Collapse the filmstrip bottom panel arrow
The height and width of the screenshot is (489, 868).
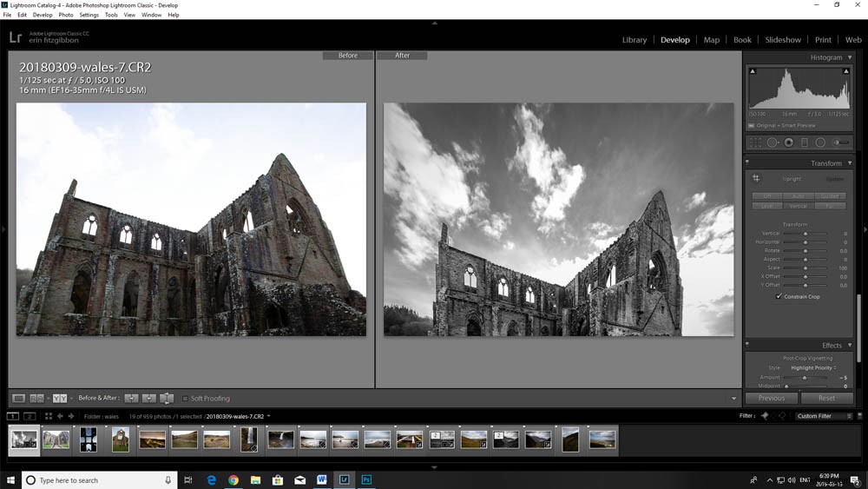point(434,467)
